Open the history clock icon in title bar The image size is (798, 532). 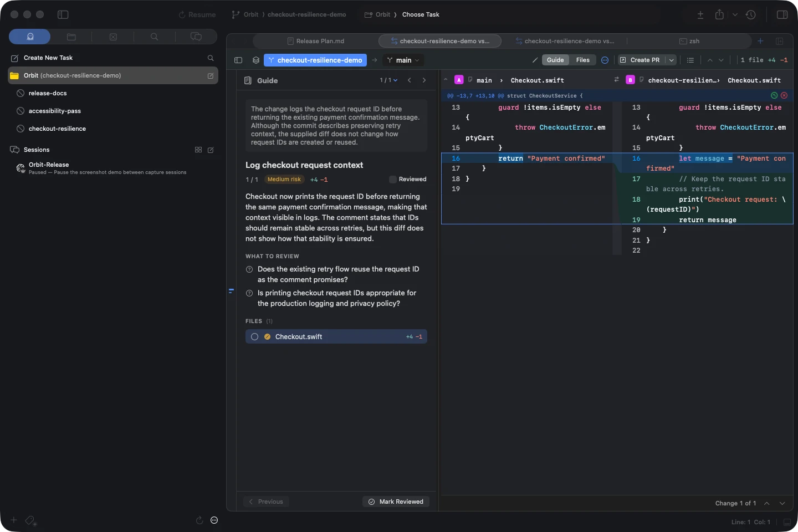pyautogui.click(x=751, y=14)
